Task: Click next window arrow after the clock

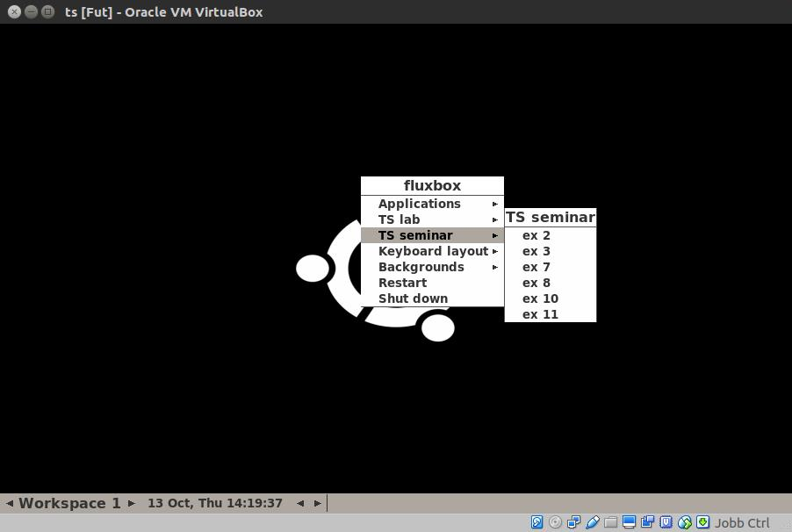Action: coord(317,503)
